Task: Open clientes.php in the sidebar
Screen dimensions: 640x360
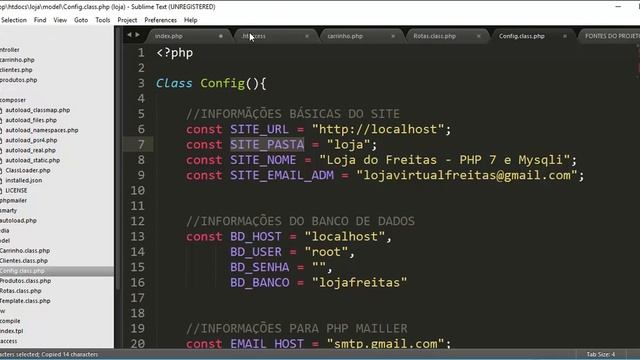Action: pyautogui.click(x=16, y=70)
